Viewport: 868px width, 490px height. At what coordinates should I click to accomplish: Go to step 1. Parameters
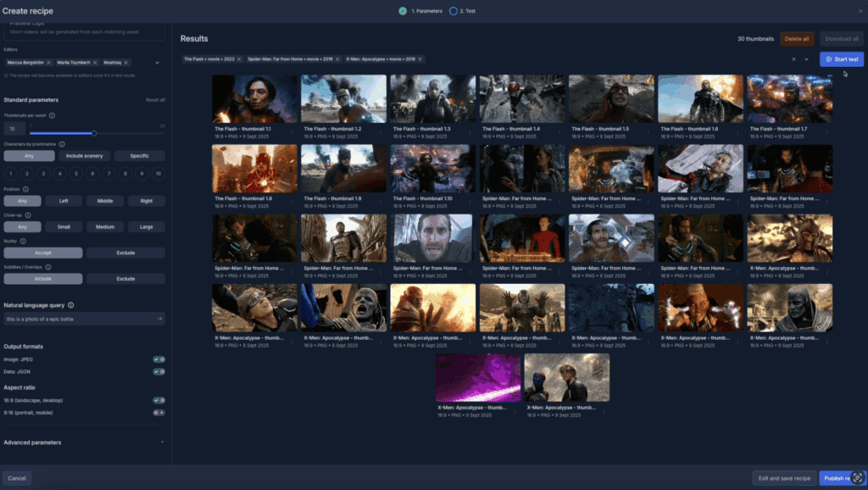pyautogui.click(x=420, y=11)
